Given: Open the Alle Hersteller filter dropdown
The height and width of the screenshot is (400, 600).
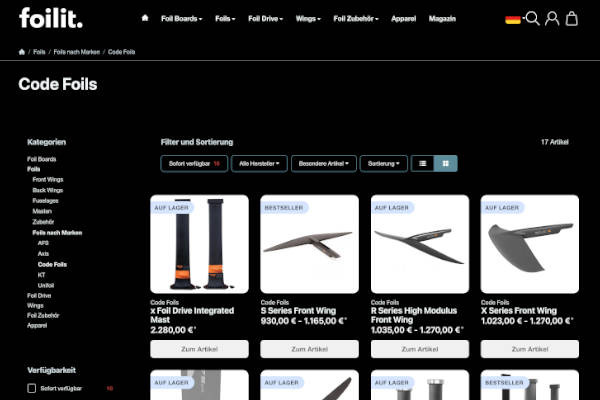Looking at the screenshot, I should click(259, 164).
